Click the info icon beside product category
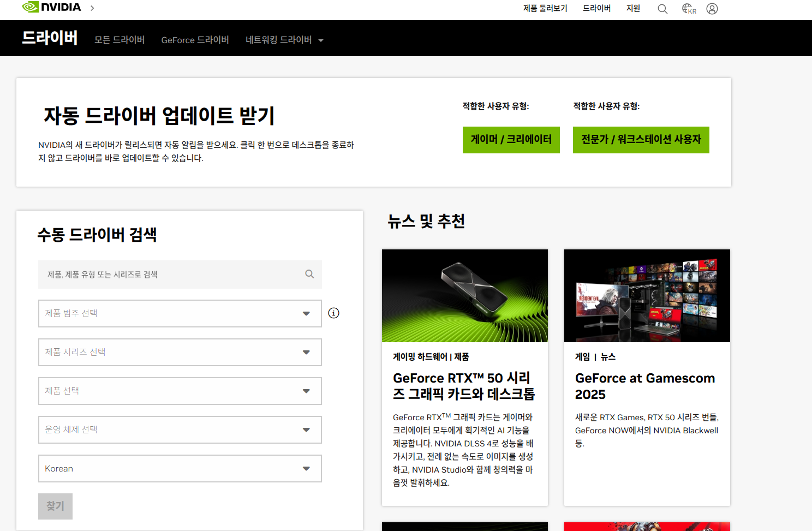 coord(334,313)
